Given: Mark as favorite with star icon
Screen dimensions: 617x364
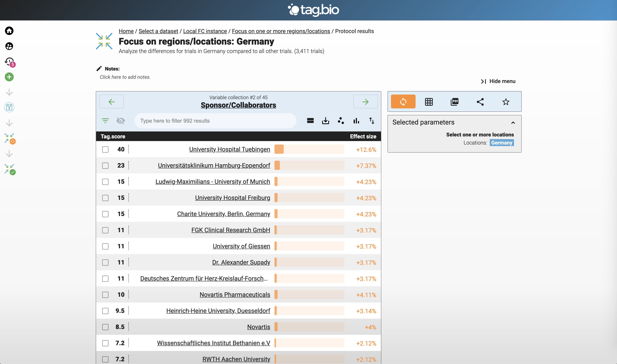Looking at the screenshot, I should (506, 101).
